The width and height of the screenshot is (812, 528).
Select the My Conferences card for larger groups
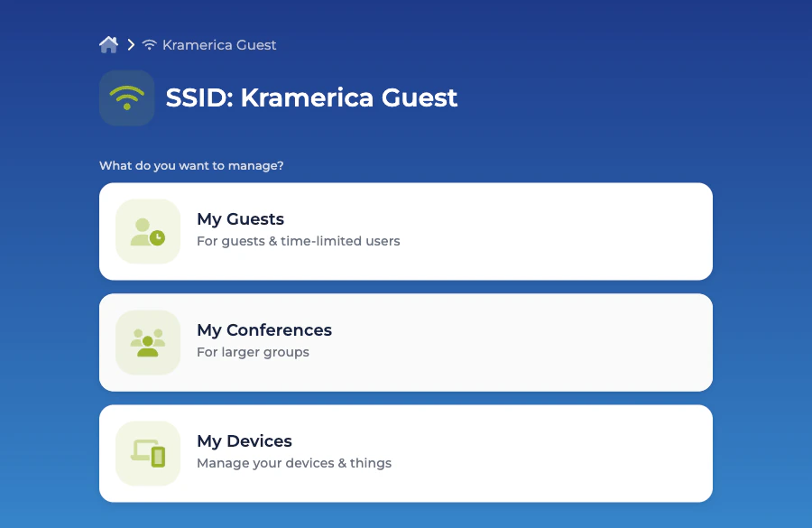click(x=406, y=342)
